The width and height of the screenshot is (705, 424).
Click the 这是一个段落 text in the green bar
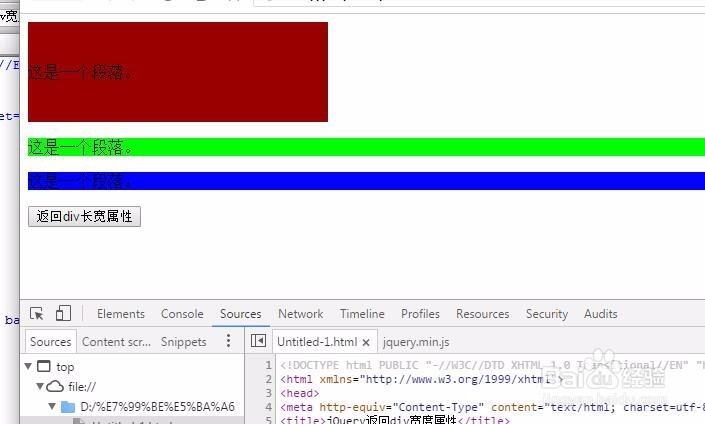coord(80,147)
